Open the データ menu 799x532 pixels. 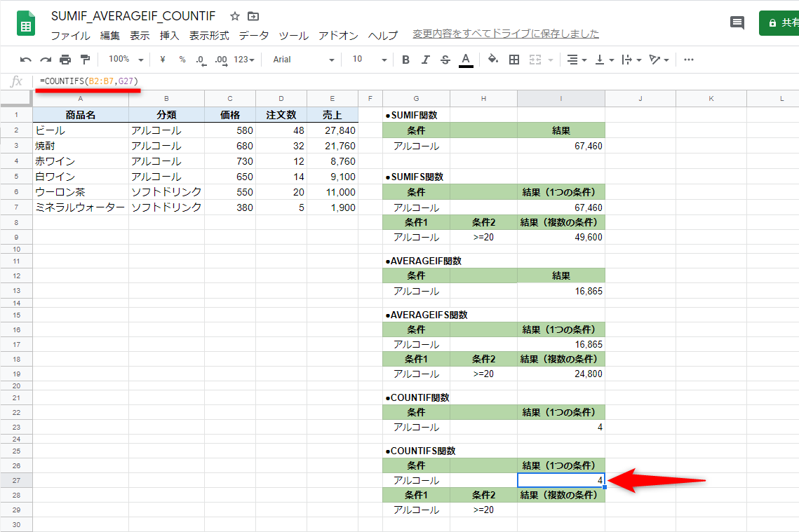253,35
